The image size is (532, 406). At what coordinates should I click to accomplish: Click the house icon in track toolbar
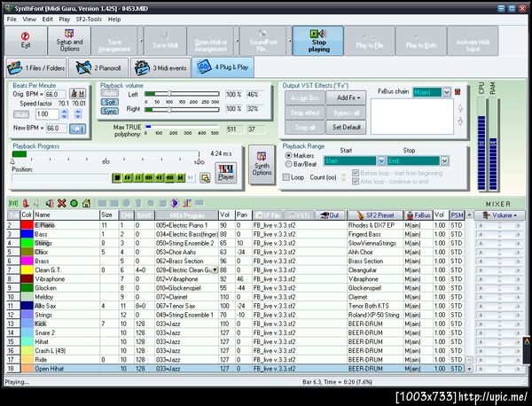pyautogui.click(x=86, y=203)
